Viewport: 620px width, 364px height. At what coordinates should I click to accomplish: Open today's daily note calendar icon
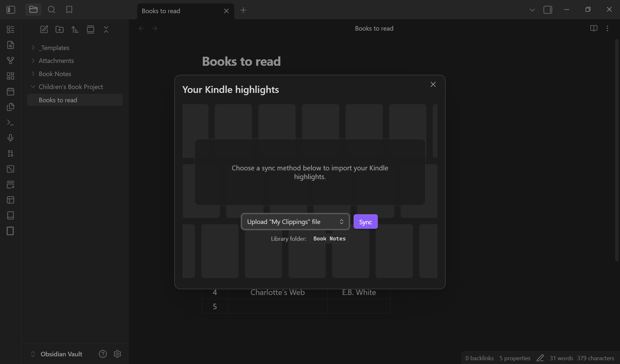click(x=11, y=91)
